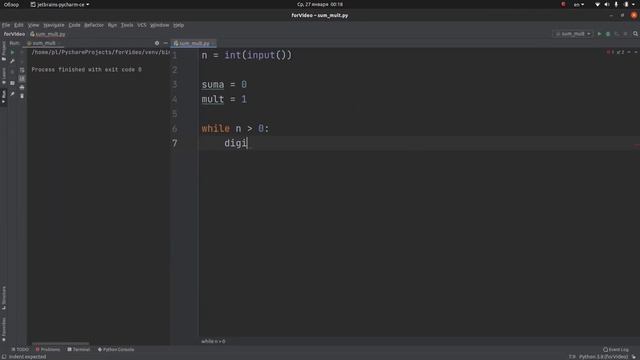Open the Navigate menu
This screenshot has width=640, height=360.
pyautogui.click(x=53, y=25)
